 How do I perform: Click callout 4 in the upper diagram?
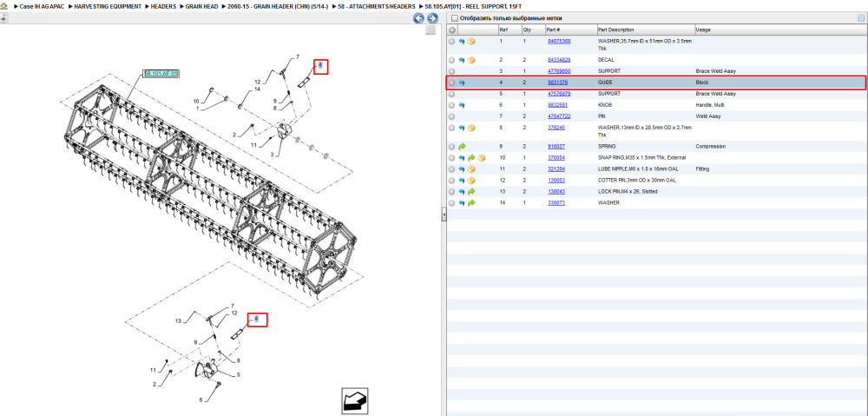(x=320, y=67)
